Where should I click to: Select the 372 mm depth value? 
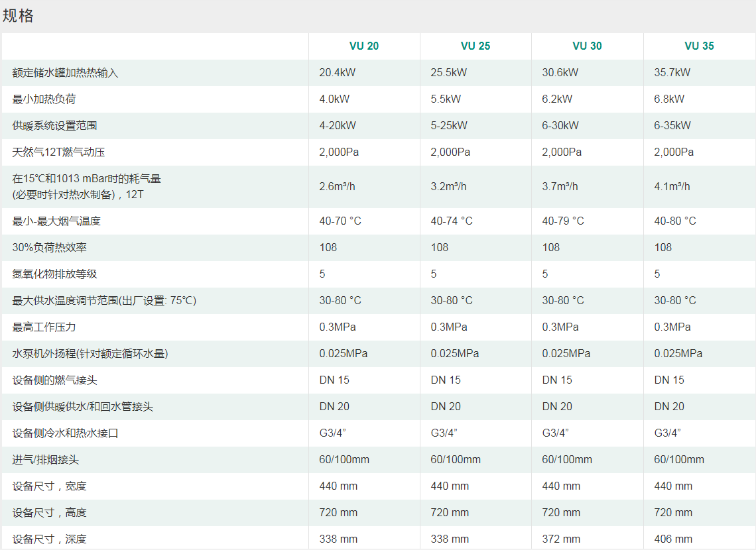tap(561, 539)
